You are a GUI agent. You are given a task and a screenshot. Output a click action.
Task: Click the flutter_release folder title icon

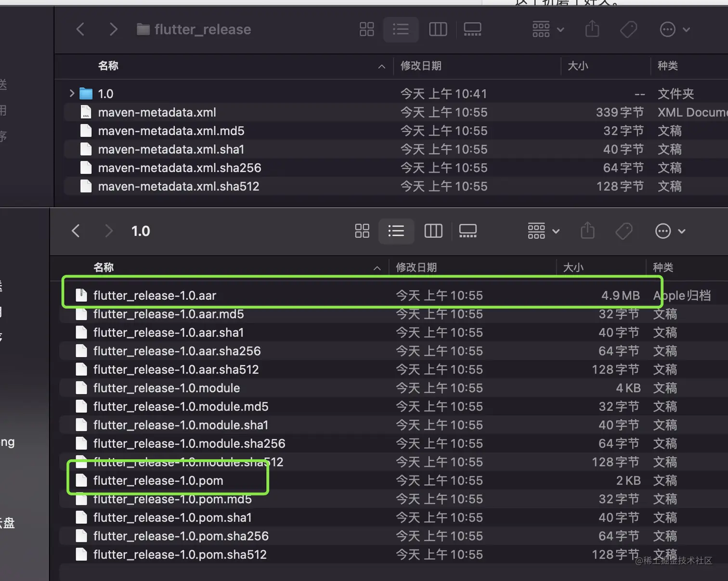[143, 29]
